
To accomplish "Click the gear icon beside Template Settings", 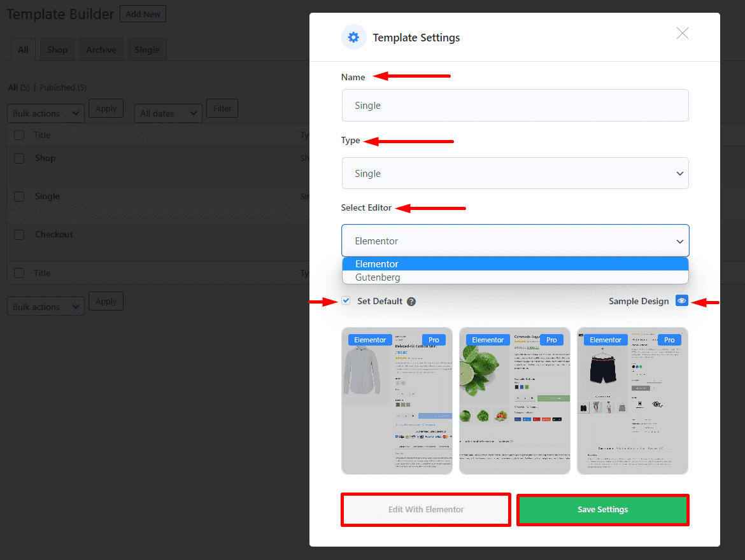I will 353,38.
